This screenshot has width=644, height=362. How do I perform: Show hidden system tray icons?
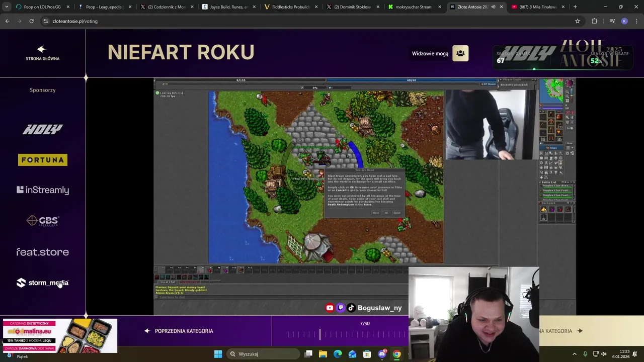coord(574,354)
